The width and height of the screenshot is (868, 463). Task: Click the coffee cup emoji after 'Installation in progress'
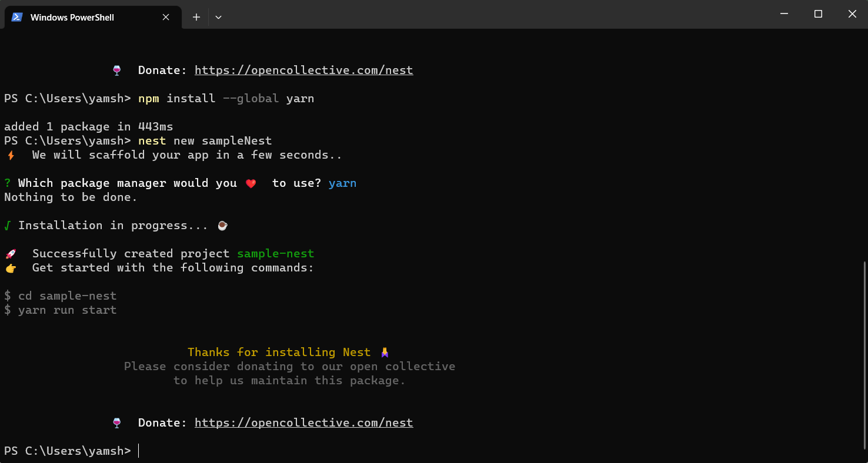[x=222, y=226]
